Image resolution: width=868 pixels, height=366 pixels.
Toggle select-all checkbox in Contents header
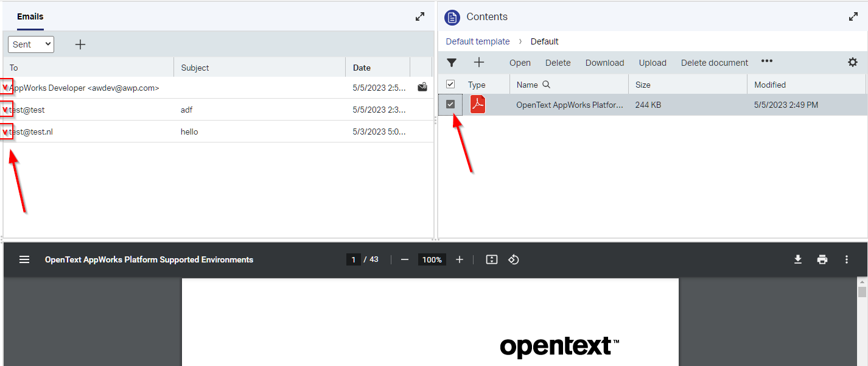[450, 85]
